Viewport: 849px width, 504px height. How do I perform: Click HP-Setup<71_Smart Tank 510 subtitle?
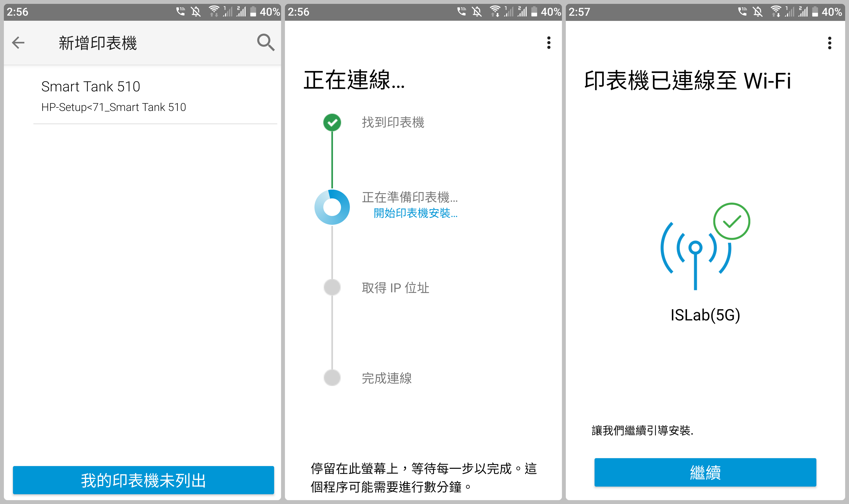point(113,107)
